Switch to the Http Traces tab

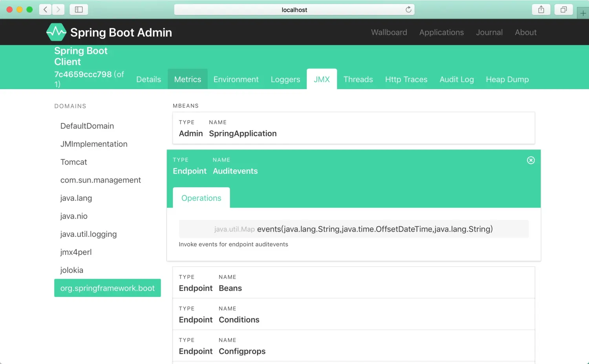406,79
